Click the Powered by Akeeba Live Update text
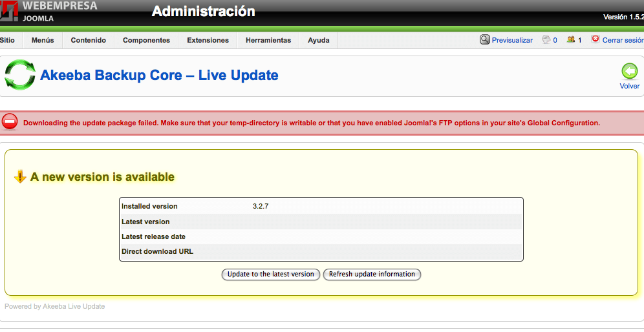The width and height of the screenshot is (644, 332). pos(54,306)
